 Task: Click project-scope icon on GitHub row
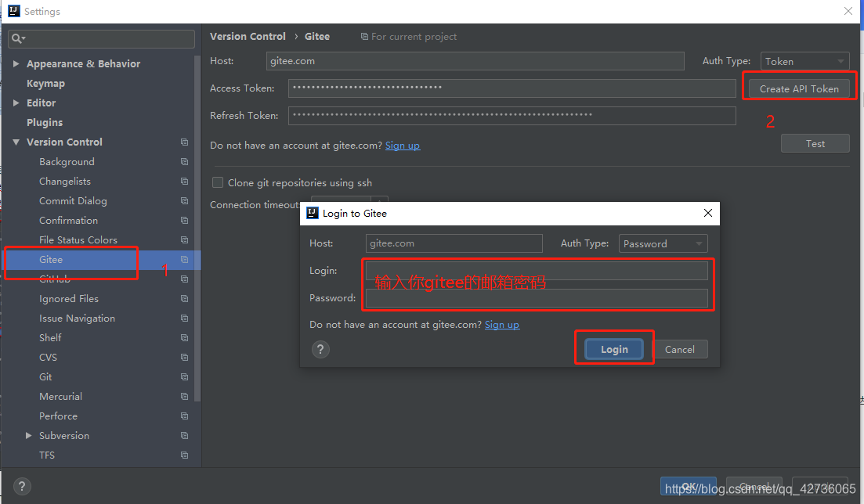click(x=185, y=279)
